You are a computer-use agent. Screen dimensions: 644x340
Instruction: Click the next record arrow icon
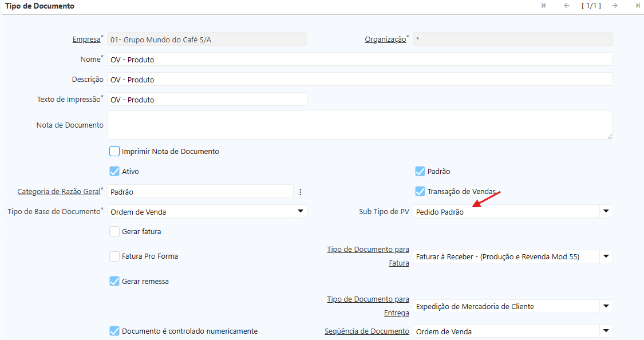click(x=614, y=6)
